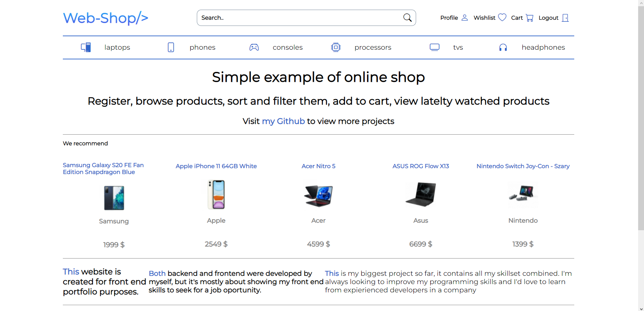Click the Profile user icon

point(464,18)
